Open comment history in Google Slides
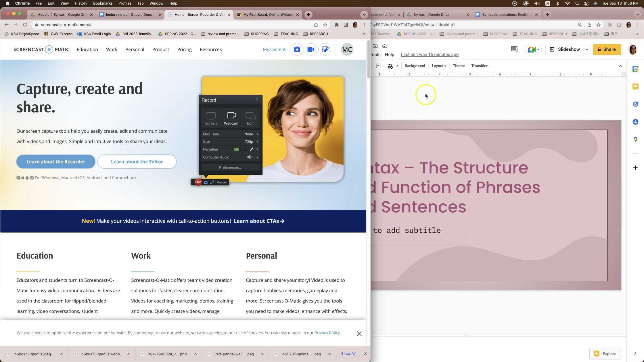The height and width of the screenshot is (362, 644). 514,49
